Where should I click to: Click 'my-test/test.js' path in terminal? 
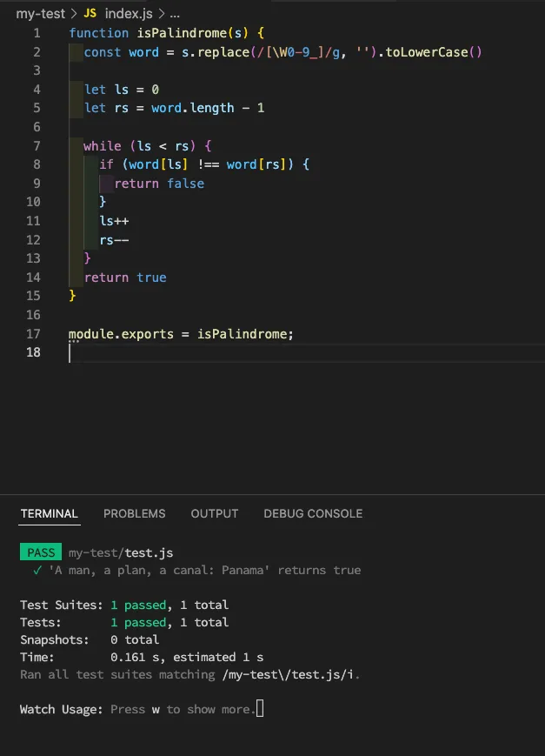[121, 552]
